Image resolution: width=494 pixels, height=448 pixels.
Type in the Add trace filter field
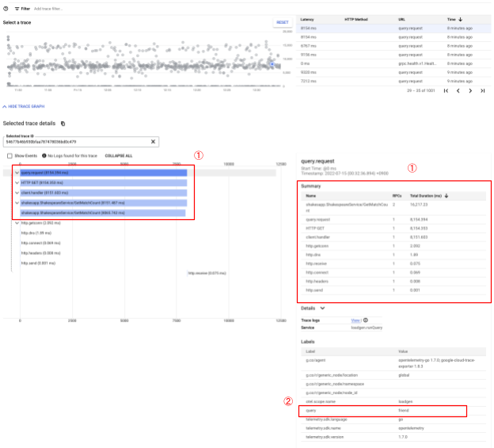[x=63, y=8]
